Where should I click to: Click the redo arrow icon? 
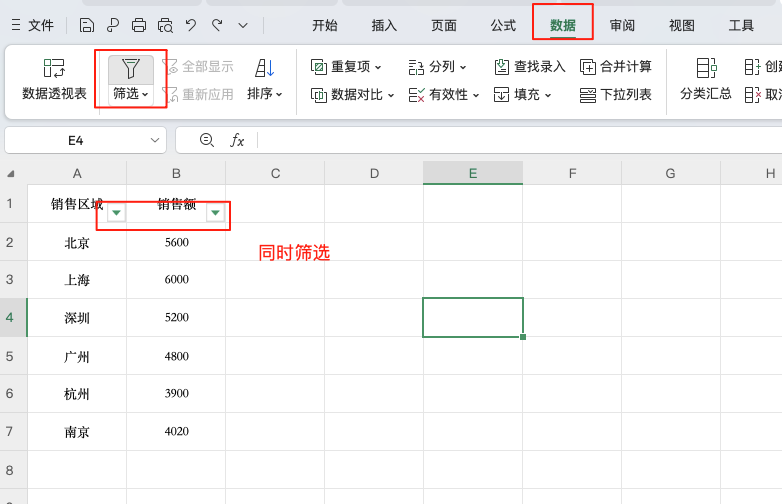217,25
